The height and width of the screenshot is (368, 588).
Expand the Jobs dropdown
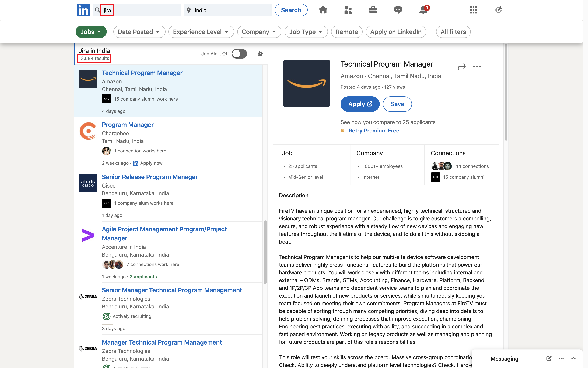91,32
